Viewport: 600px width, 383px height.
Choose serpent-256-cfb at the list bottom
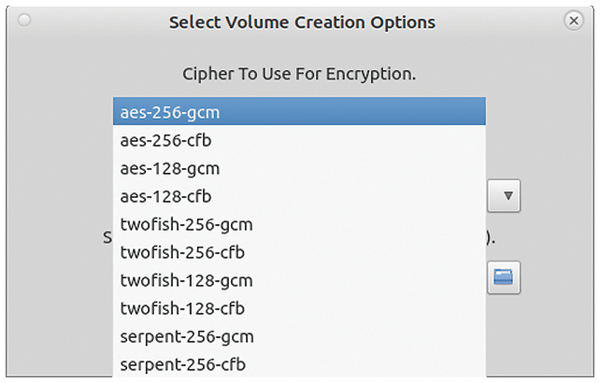299,363
